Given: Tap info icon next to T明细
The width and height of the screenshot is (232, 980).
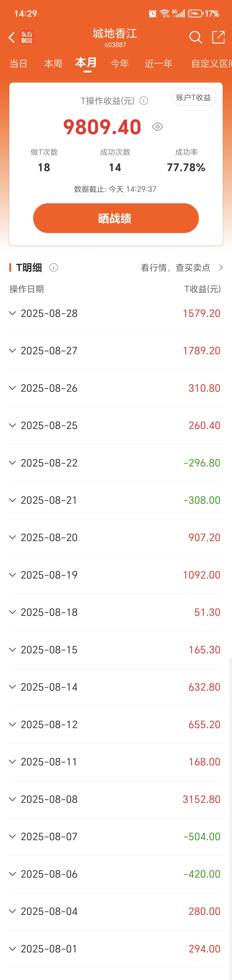Looking at the screenshot, I should [54, 267].
